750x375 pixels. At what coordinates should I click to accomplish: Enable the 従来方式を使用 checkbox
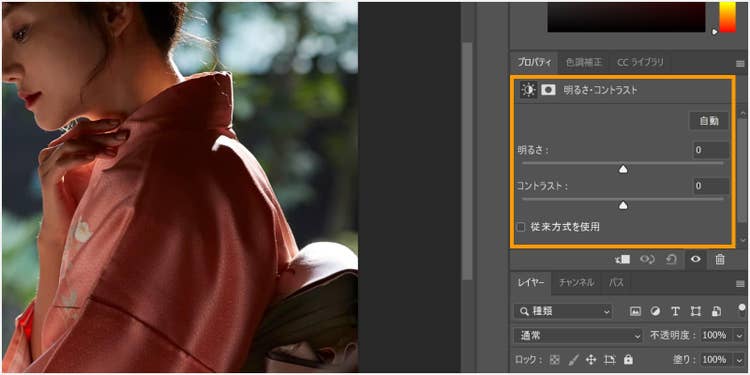click(521, 227)
